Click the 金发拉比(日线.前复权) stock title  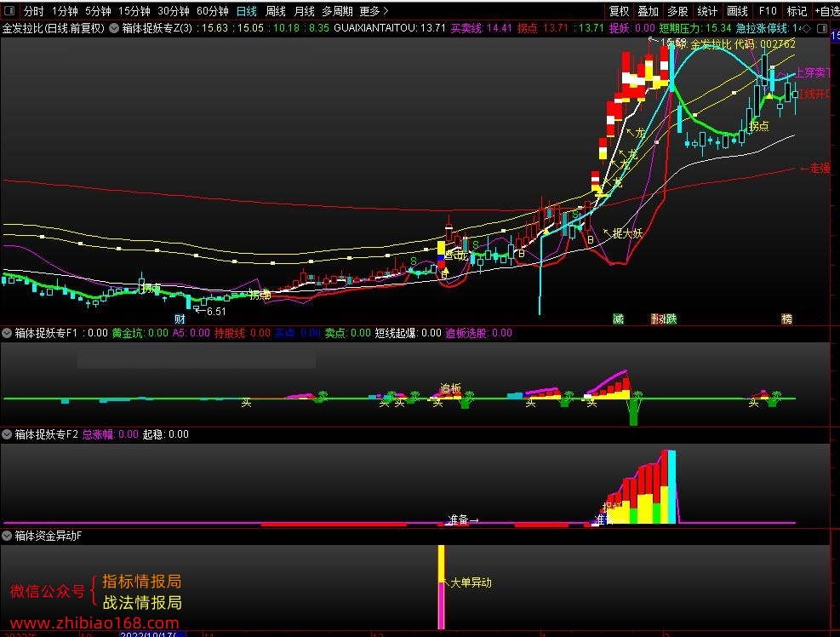pos(54,28)
